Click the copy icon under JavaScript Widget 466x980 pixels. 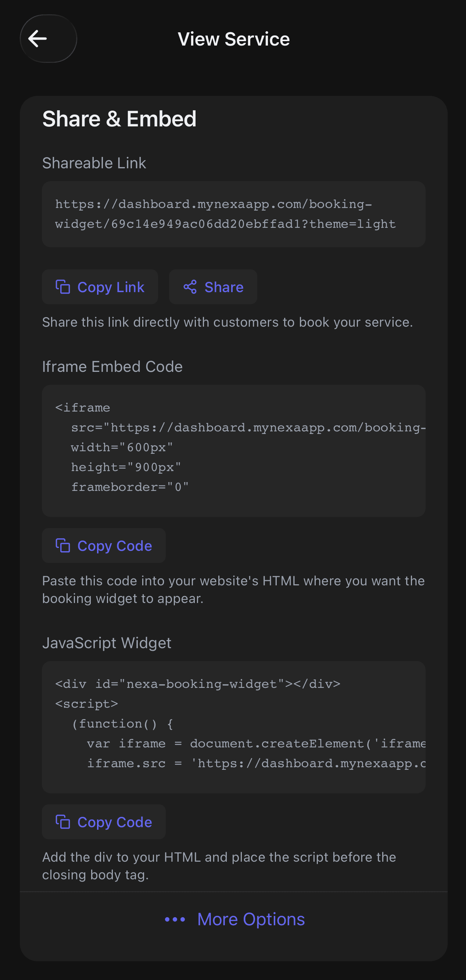click(x=63, y=822)
